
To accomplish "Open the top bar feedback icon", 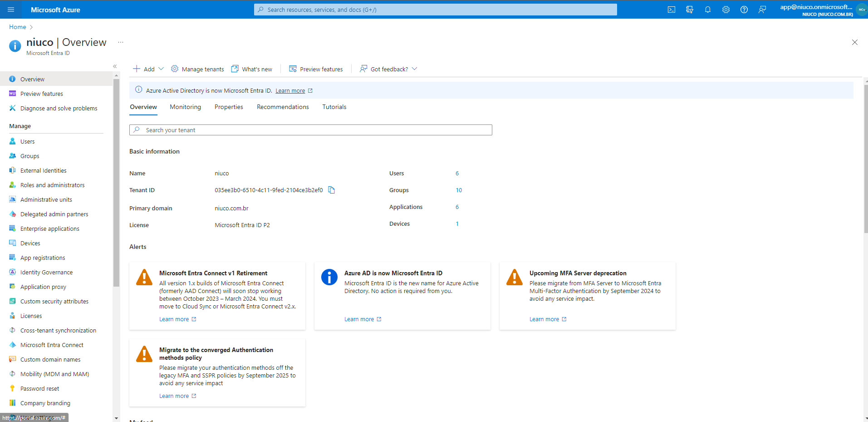I will [762, 10].
